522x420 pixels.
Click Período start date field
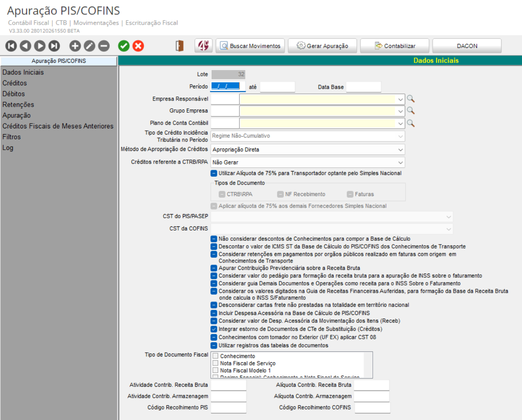(228, 87)
